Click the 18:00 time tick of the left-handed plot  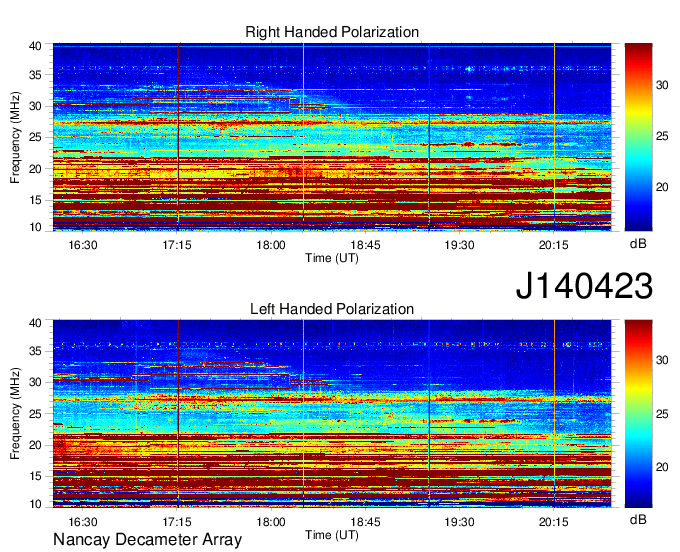[271, 522]
